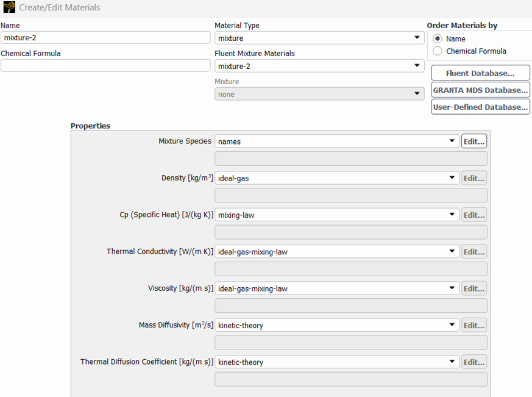Select the Name ordering radio button
The height and width of the screenshot is (397, 532).
[438, 38]
